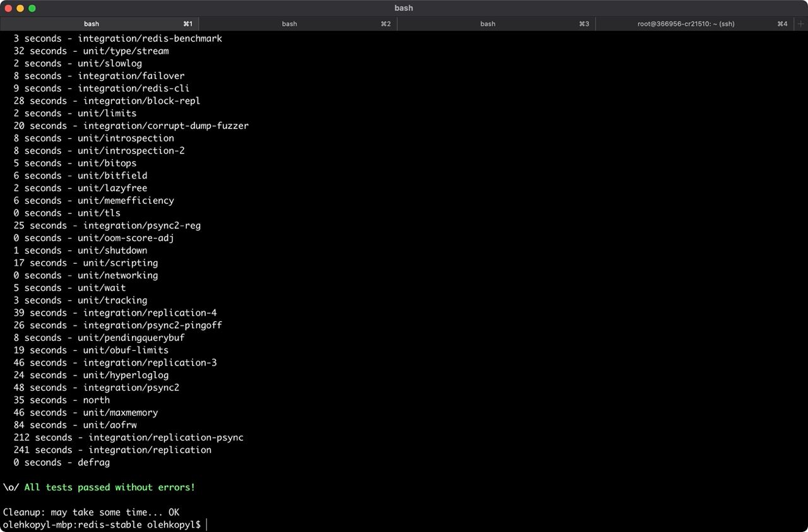Switch to the bash tab labeled ⌘3

488,24
